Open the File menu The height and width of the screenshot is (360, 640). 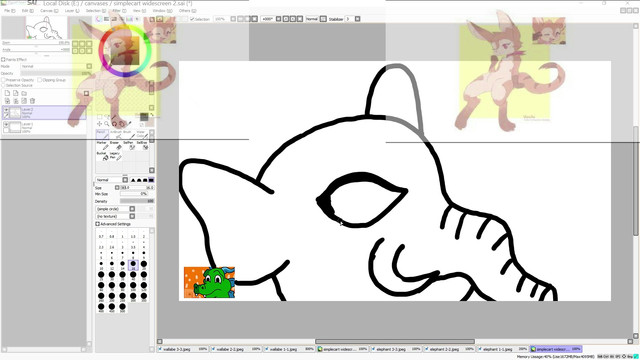(9, 11)
